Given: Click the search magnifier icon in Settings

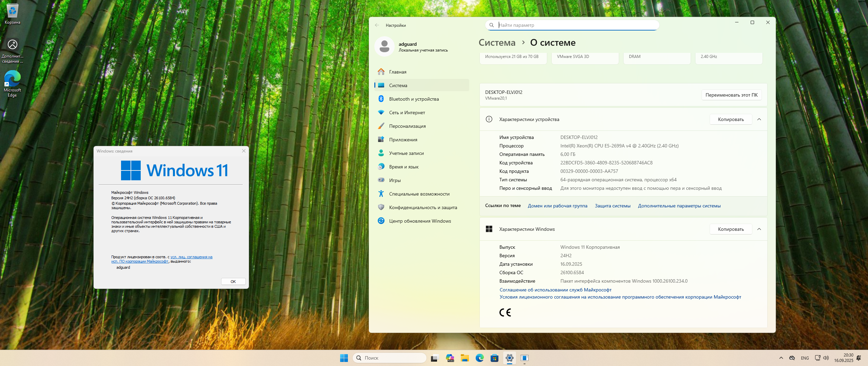Looking at the screenshot, I should click(491, 25).
